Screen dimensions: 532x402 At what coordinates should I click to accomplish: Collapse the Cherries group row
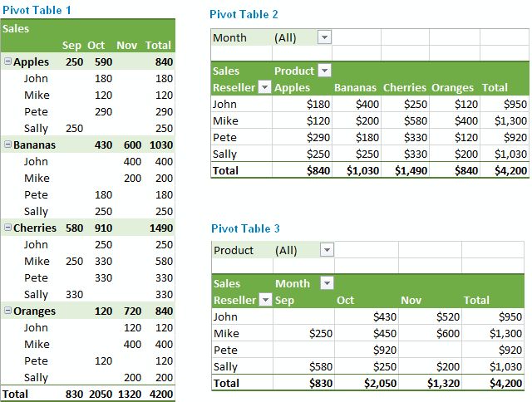[x=7, y=228]
